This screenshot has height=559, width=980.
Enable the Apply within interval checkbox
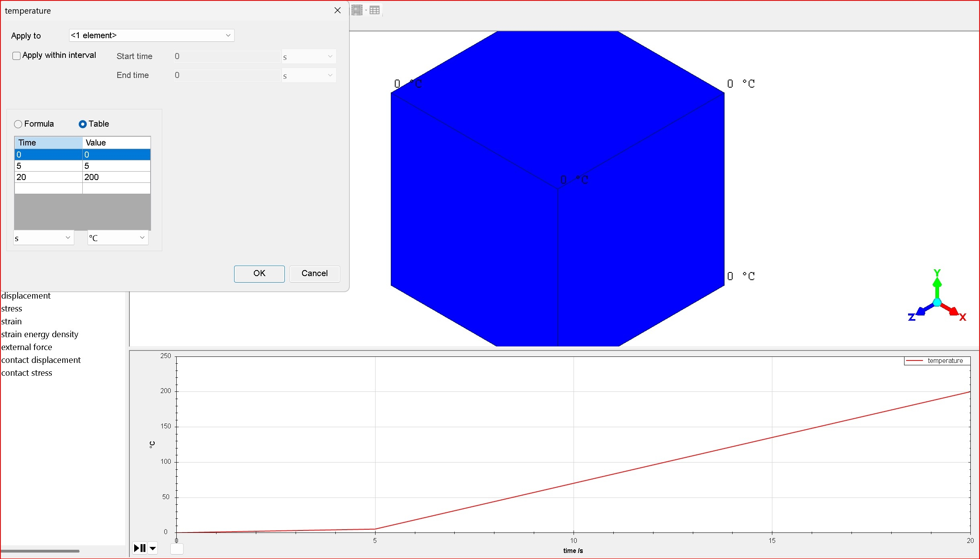pyautogui.click(x=16, y=56)
